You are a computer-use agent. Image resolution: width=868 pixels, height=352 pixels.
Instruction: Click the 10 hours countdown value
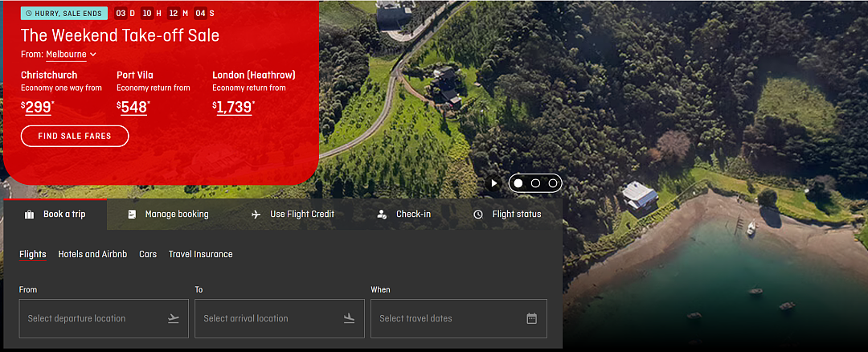tap(147, 14)
